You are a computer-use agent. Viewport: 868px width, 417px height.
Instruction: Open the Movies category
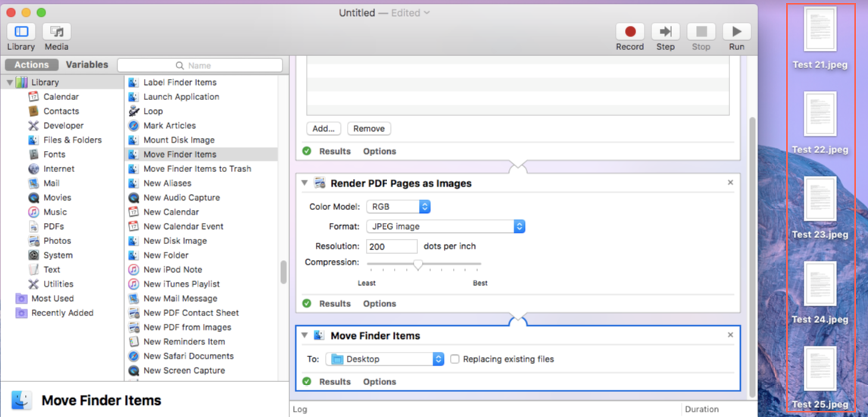click(57, 198)
